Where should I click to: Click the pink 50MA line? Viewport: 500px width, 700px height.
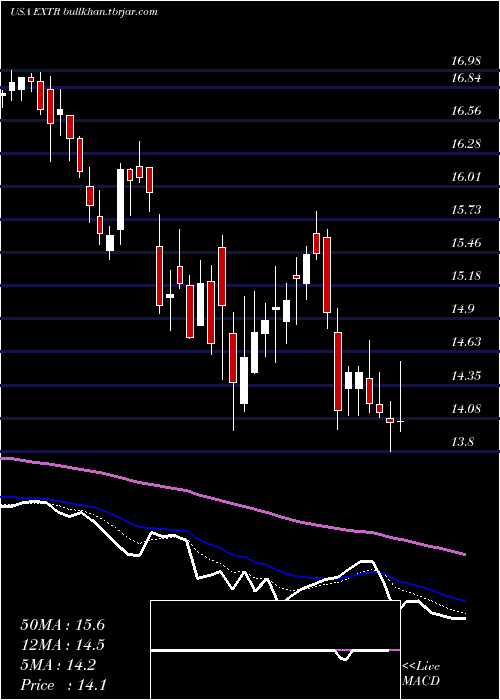(232, 504)
